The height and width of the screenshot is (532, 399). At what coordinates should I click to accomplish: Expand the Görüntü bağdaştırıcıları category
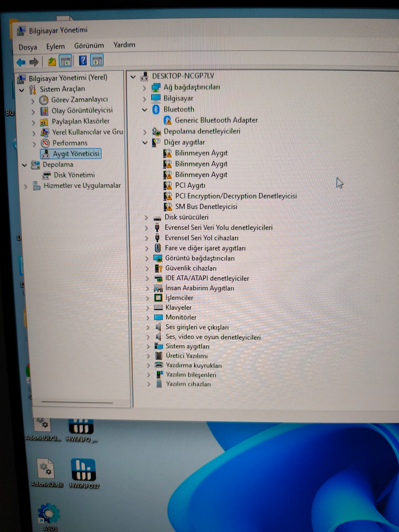147,259
